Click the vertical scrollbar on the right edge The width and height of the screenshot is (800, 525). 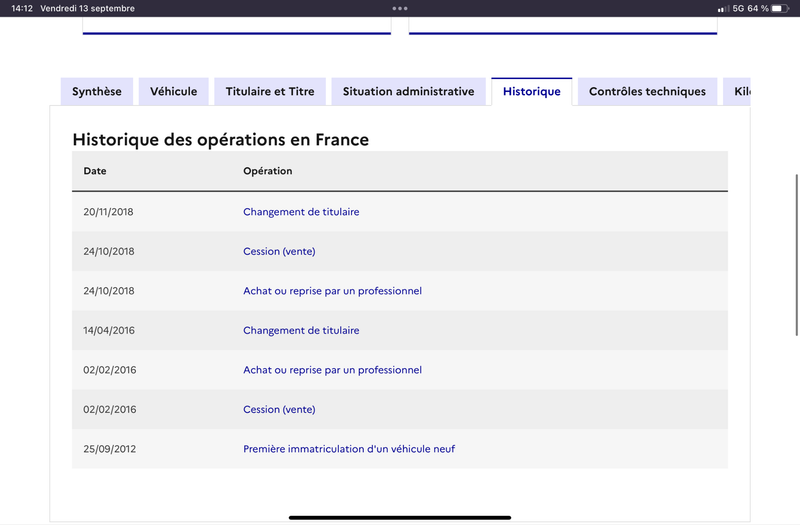point(796,255)
